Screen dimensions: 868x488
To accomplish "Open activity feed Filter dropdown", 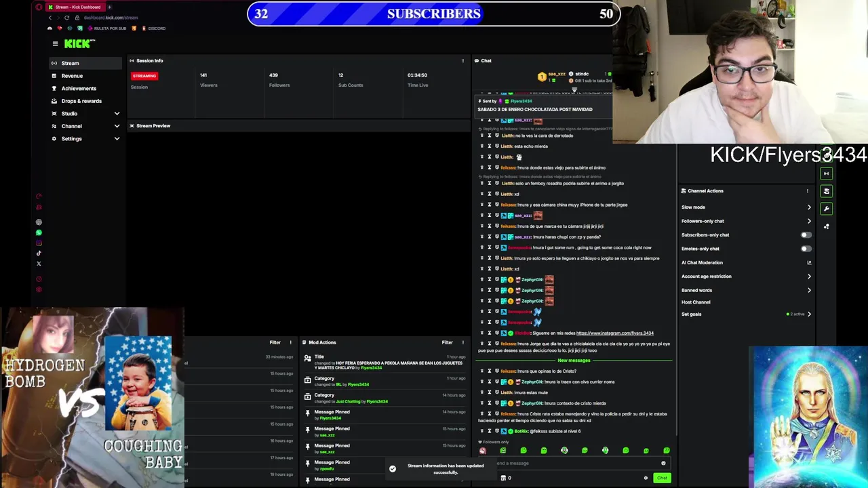I will (x=275, y=342).
